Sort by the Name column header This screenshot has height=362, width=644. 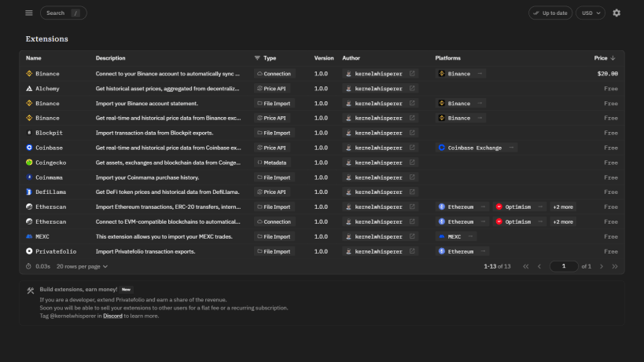34,58
